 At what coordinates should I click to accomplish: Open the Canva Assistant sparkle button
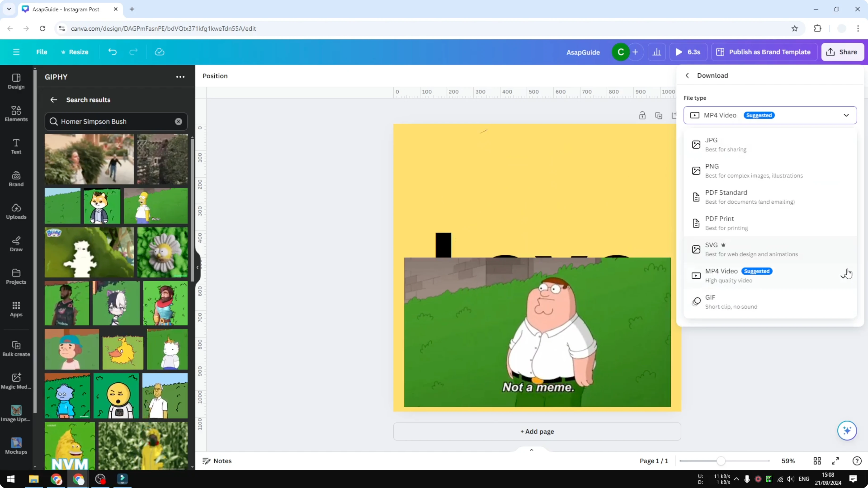click(x=847, y=430)
